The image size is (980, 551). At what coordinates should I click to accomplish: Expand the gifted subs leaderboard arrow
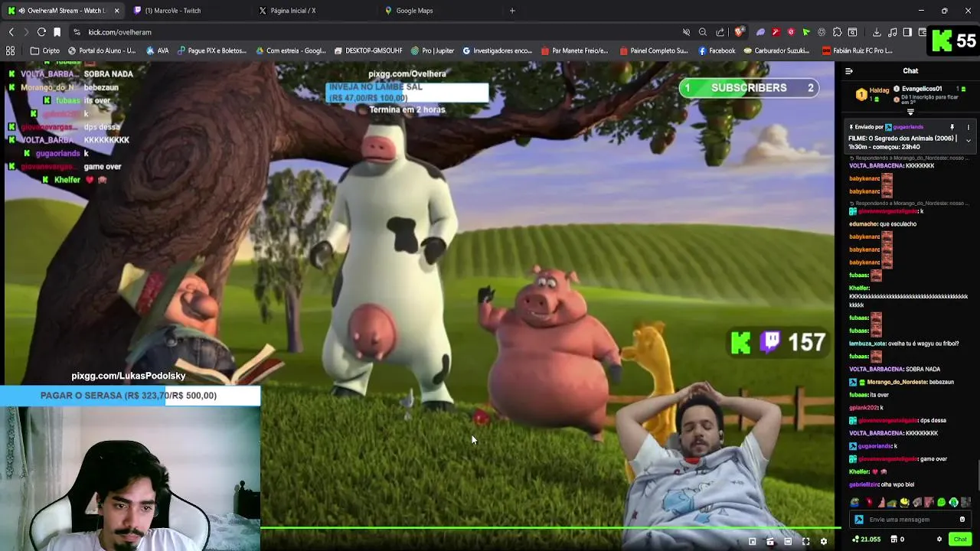point(910,112)
